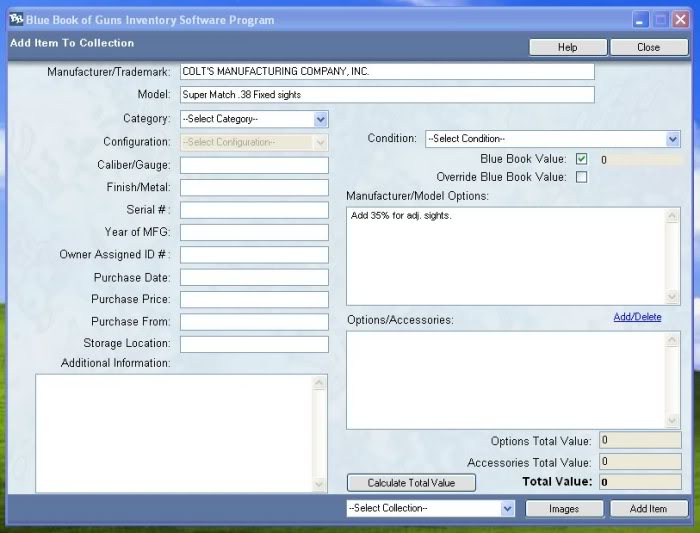The image size is (700, 533).
Task: Click the Total Value result field
Action: [x=640, y=482]
